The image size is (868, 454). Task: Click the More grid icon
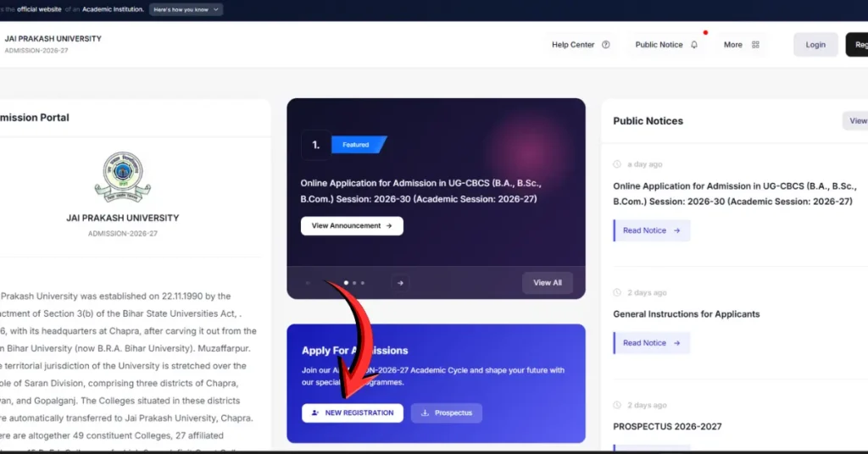(755, 45)
